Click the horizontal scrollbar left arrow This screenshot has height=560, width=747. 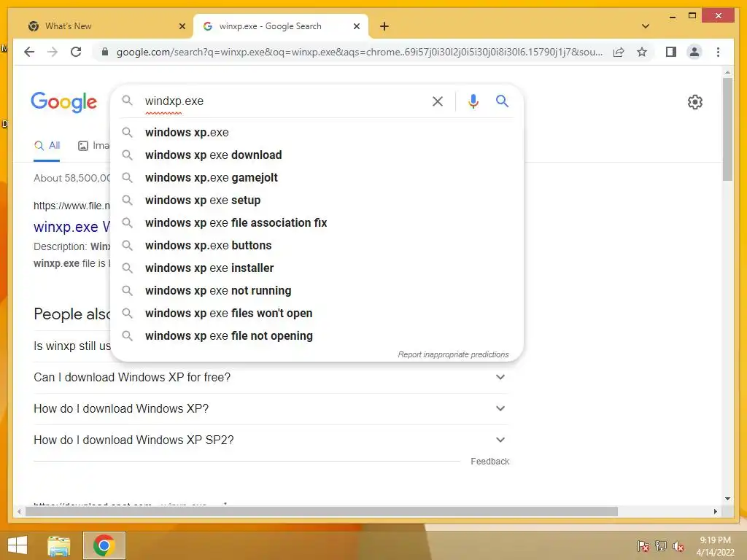click(19, 511)
